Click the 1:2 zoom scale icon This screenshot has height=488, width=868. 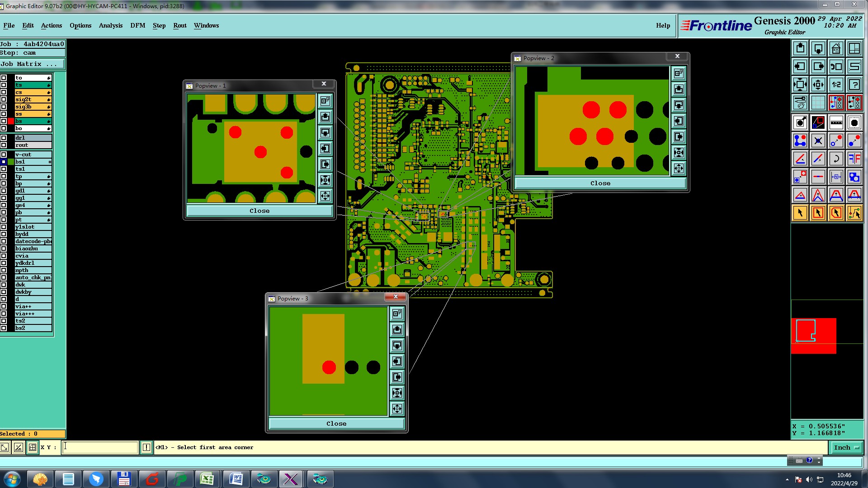(836, 84)
